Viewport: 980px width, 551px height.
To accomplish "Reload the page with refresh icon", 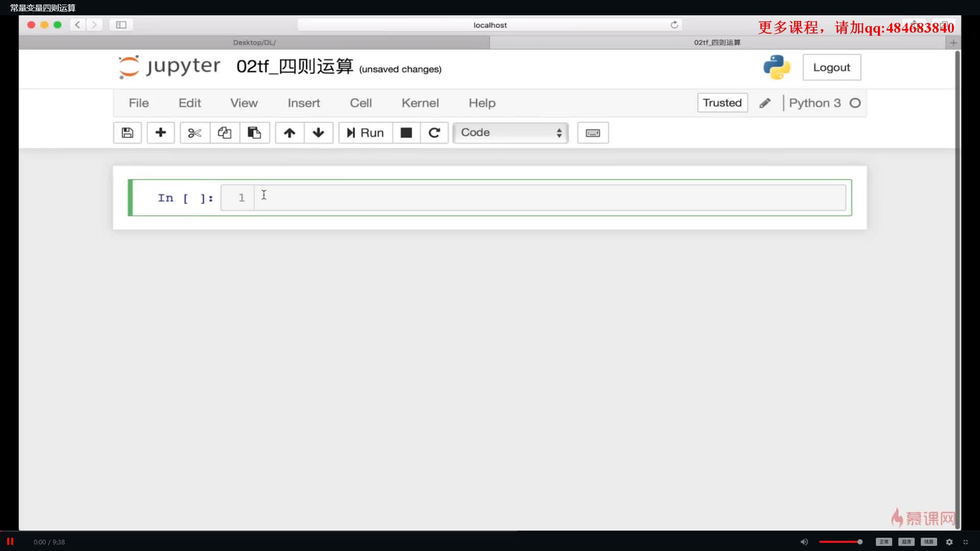I will click(674, 24).
